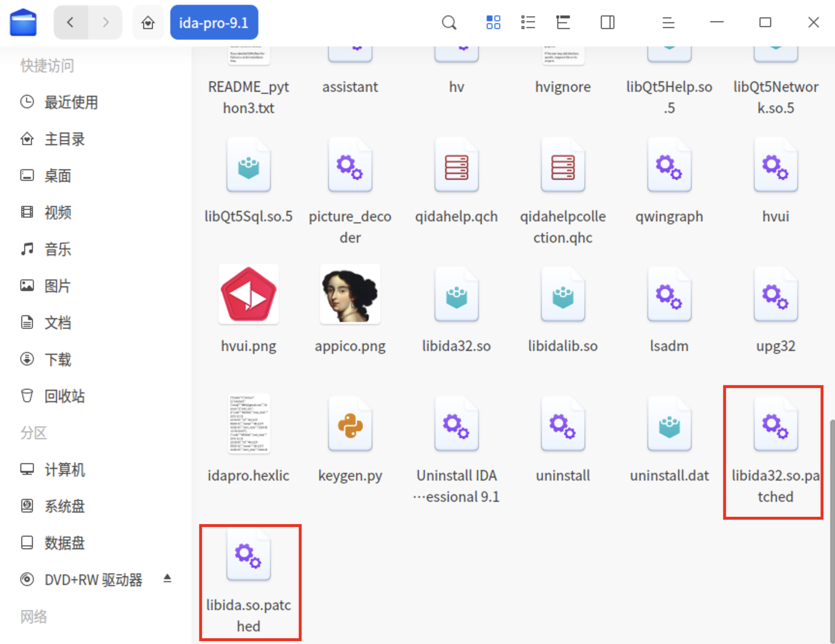Open 下载 folder in sidebar
835x644 pixels.
pos(58,360)
